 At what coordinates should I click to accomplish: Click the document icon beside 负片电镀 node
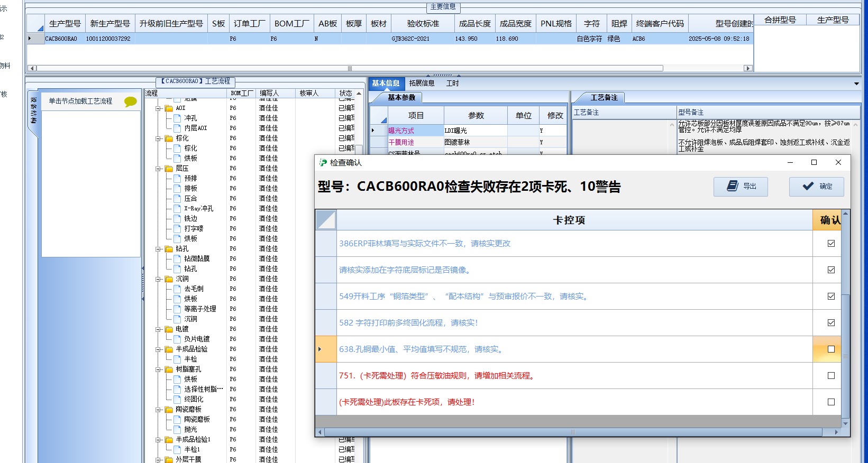[178, 339]
